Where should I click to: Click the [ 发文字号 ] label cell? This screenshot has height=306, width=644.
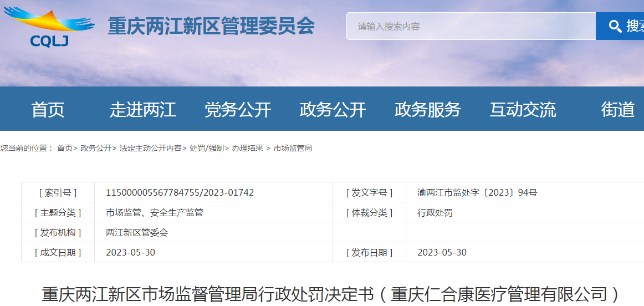369,192
